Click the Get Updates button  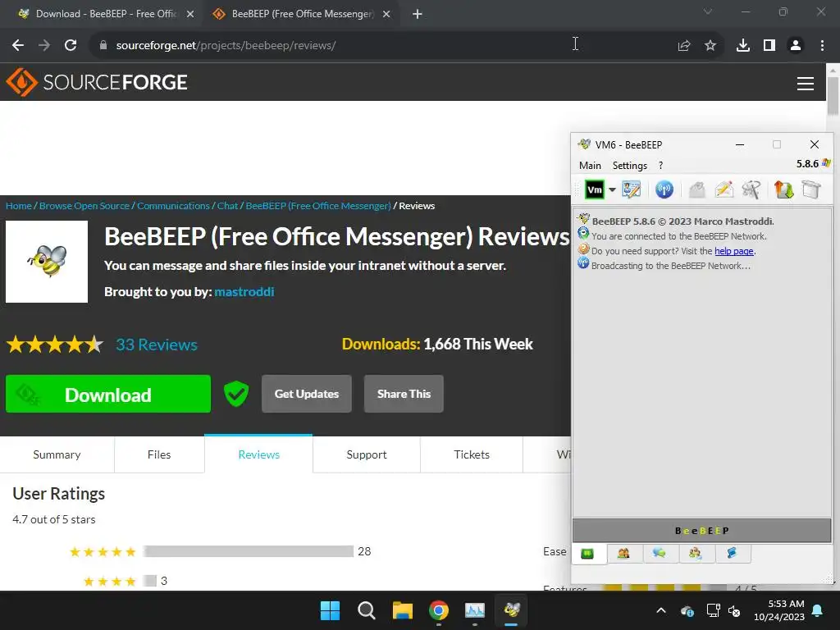click(307, 394)
